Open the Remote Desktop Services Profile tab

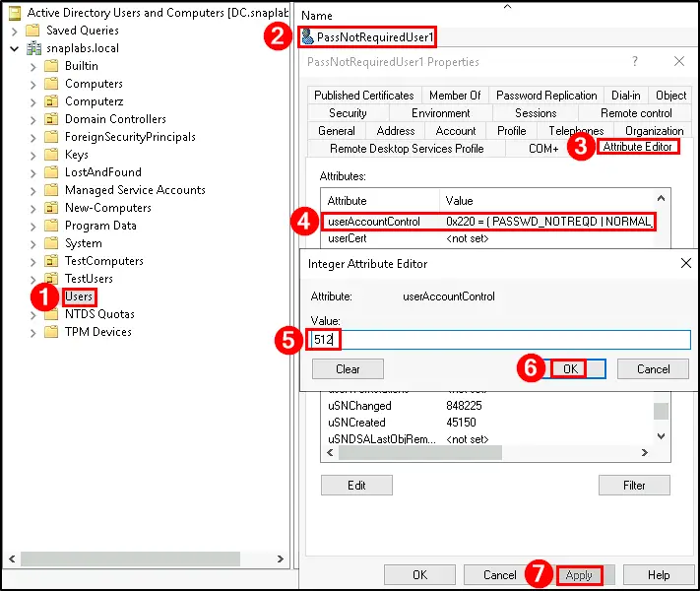pos(407,149)
